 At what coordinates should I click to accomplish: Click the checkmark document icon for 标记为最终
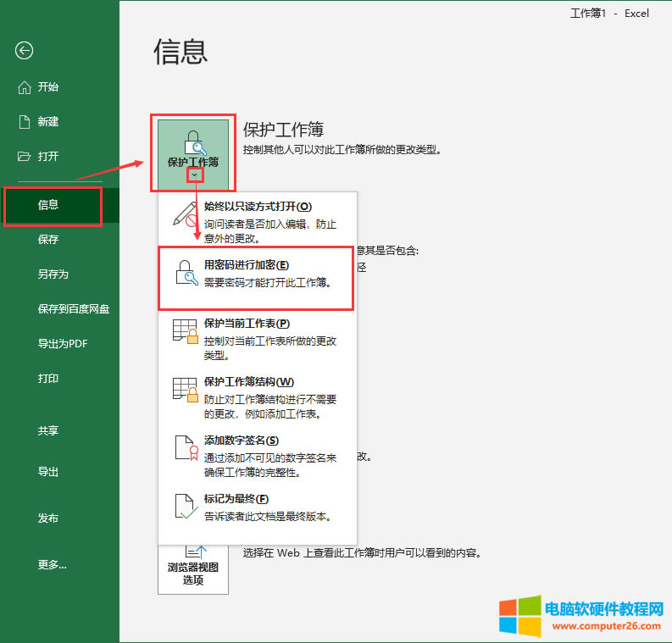pos(185,507)
